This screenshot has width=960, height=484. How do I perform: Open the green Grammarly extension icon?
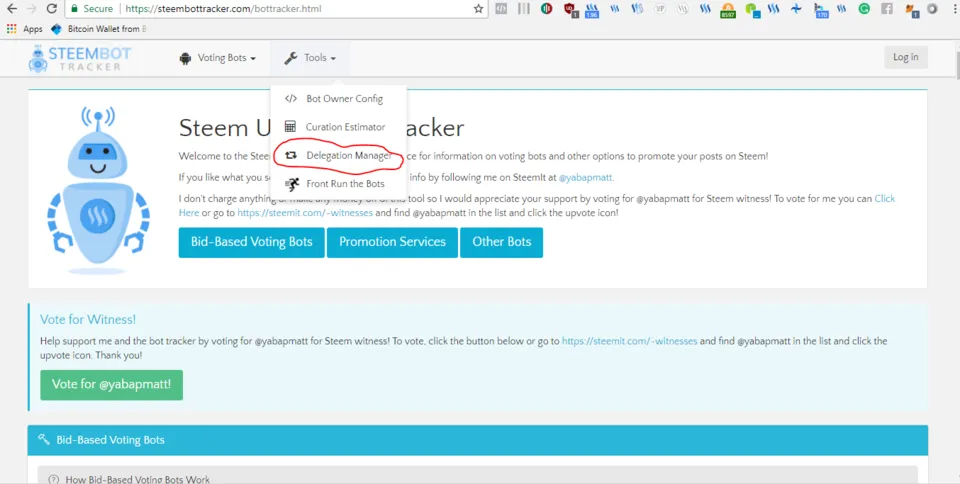point(864,9)
